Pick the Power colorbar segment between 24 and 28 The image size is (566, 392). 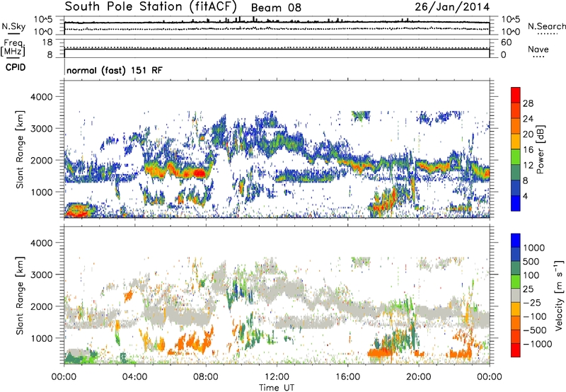point(516,110)
